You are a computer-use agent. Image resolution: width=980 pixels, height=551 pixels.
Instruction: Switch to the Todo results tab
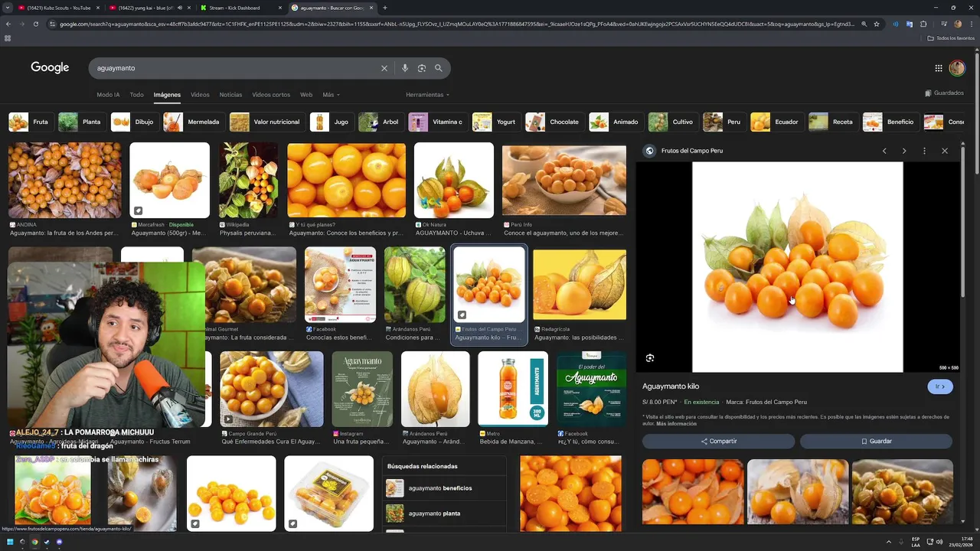[136, 95]
